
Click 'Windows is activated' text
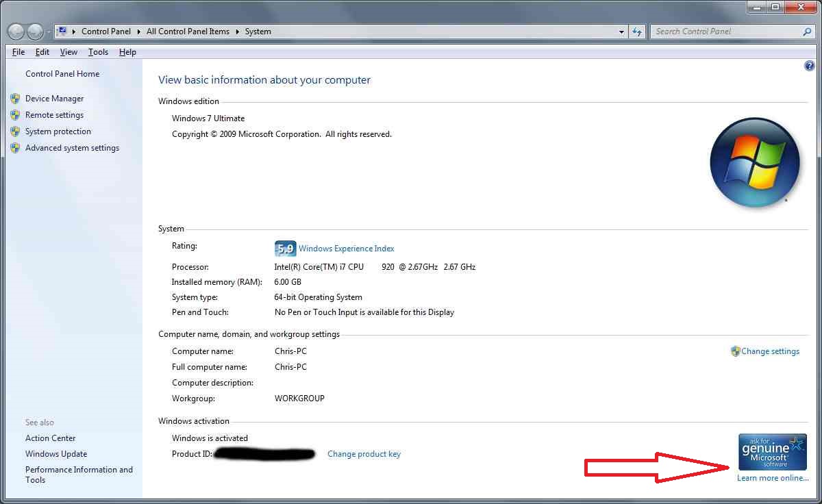tap(210, 438)
